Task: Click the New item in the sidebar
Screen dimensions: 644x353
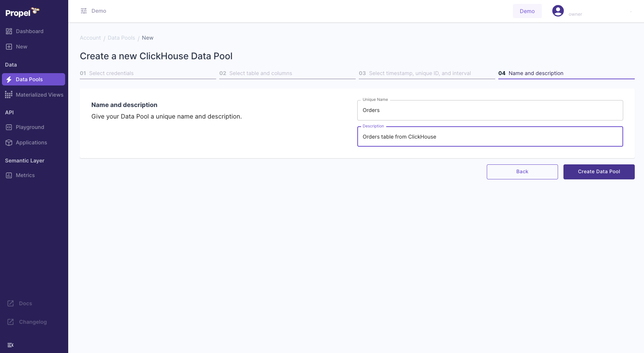Action: (x=21, y=47)
